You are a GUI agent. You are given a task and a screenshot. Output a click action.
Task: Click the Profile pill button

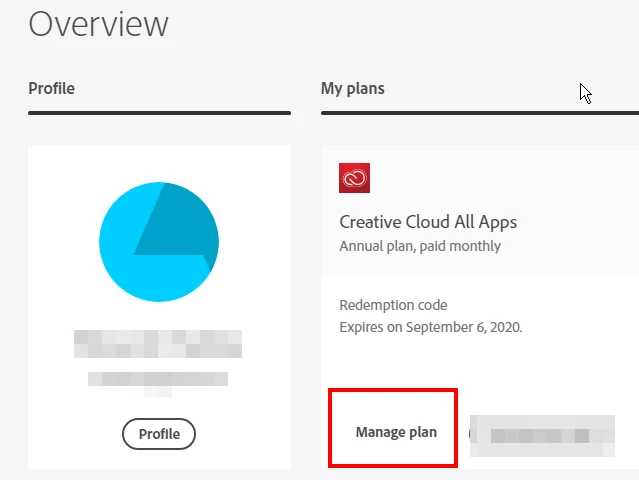(159, 434)
